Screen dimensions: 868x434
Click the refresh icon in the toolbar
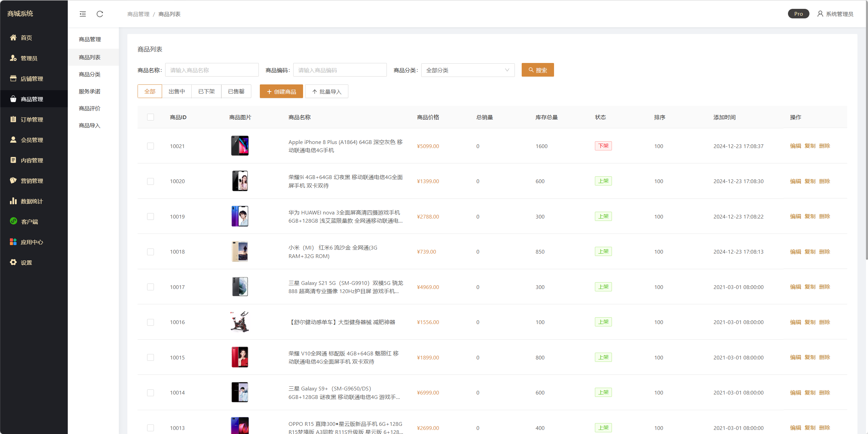[x=100, y=14]
